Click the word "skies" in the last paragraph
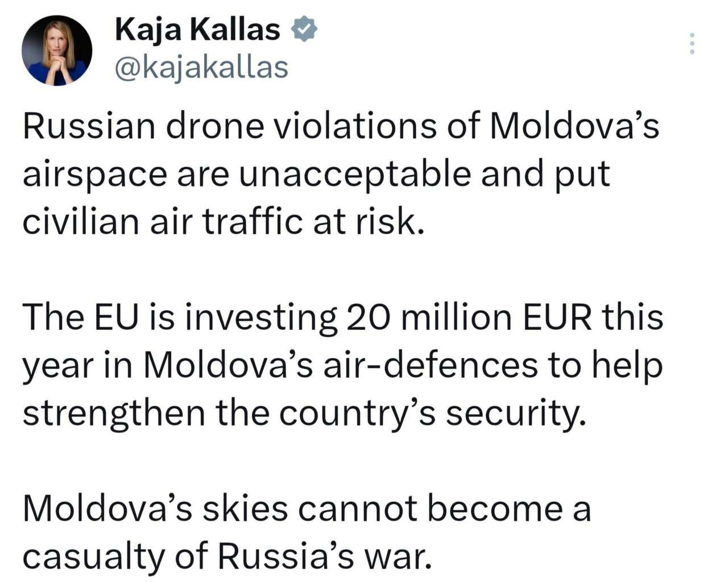Screen dimensions: 728x582 point(245,508)
